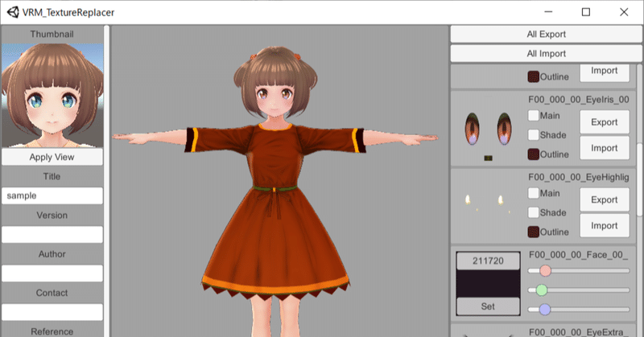Click the partially visible top Import button
This screenshot has width=644, height=337.
point(605,72)
